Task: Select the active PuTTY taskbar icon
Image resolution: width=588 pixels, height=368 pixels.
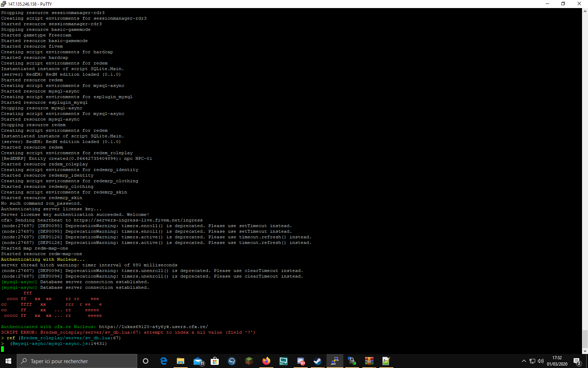Action: click(335, 361)
